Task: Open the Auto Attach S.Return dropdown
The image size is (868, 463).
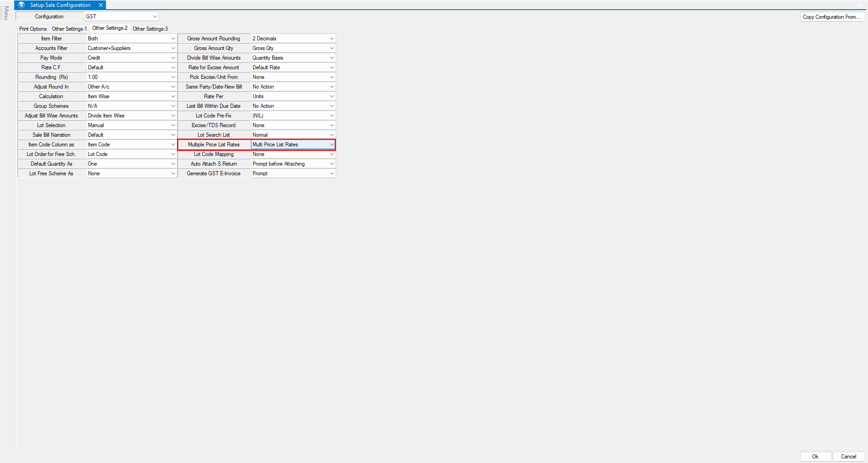Action: pyautogui.click(x=332, y=164)
